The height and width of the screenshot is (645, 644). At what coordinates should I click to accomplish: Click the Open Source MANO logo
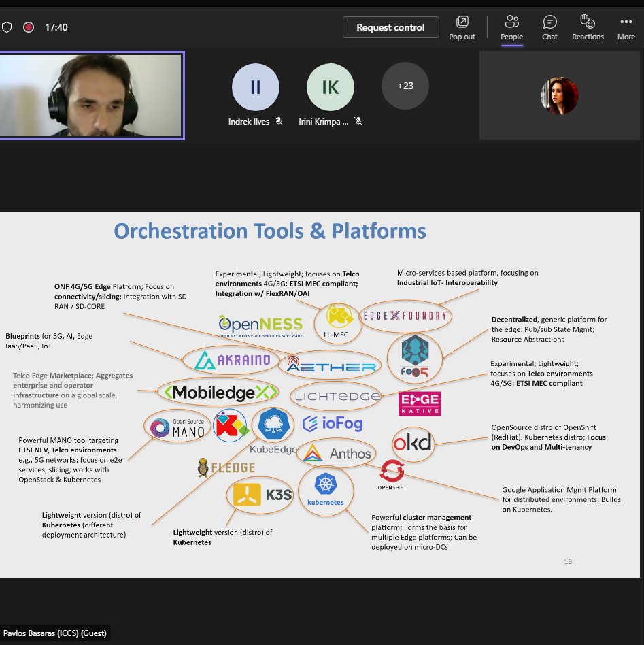[x=177, y=427]
